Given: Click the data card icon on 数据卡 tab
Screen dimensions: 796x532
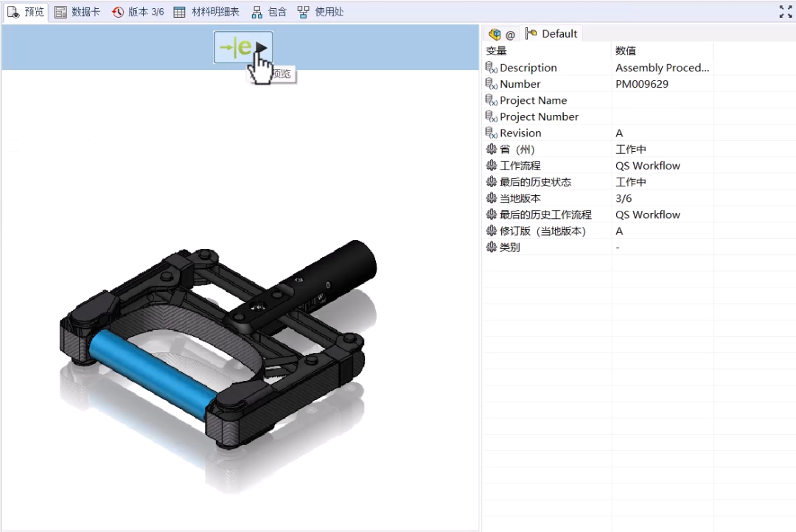Looking at the screenshot, I should click(60, 12).
